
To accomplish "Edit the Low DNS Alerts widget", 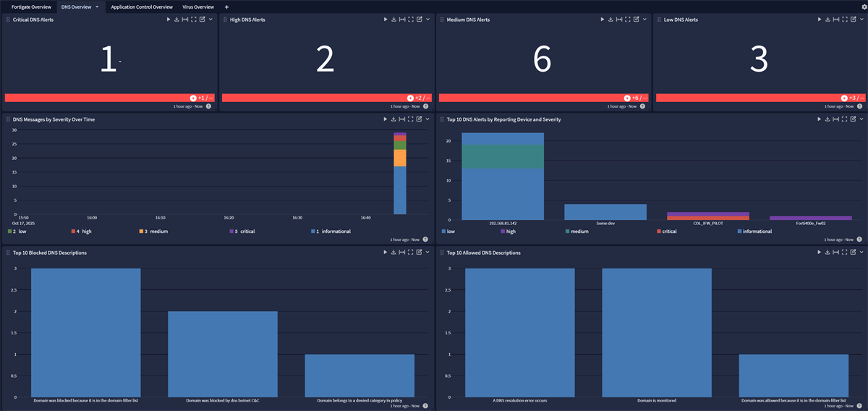I will pyautogui.click(x=853, y=20).
